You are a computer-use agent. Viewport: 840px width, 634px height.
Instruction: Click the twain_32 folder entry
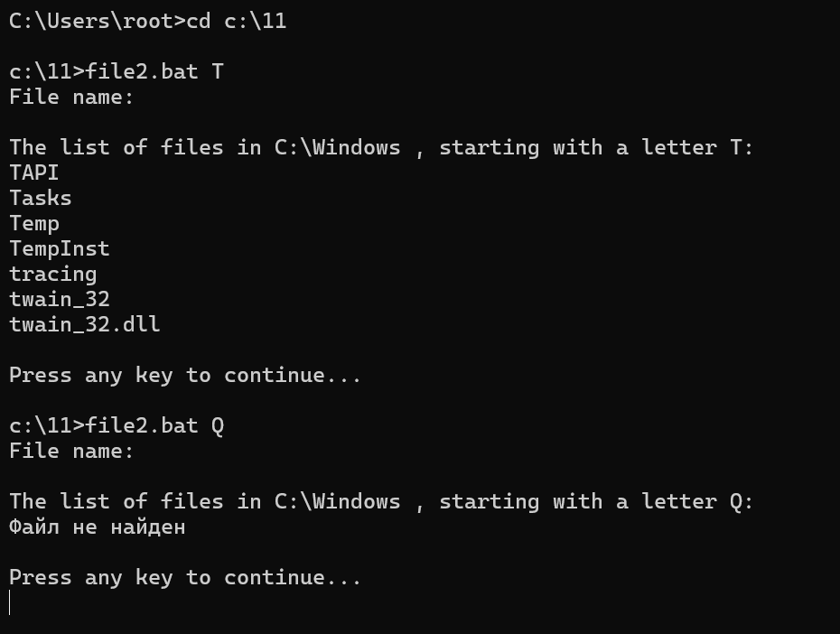[x=60, y=299]
